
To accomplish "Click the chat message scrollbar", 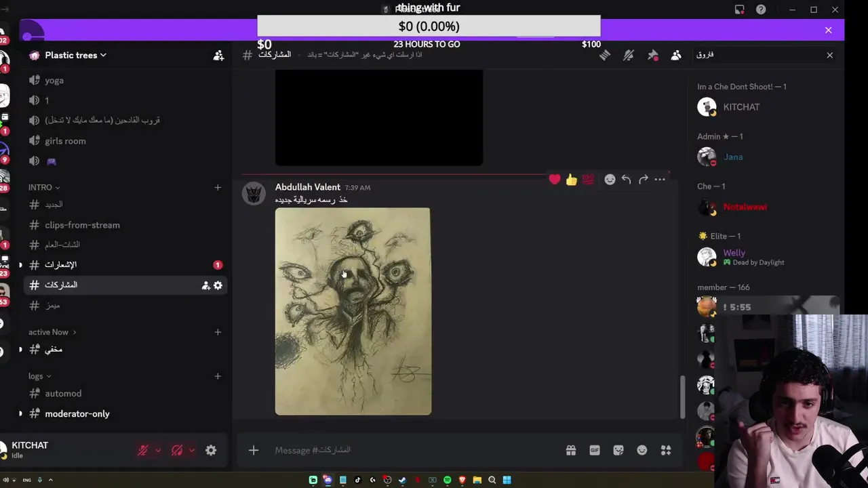I will (x=682, y=397).
